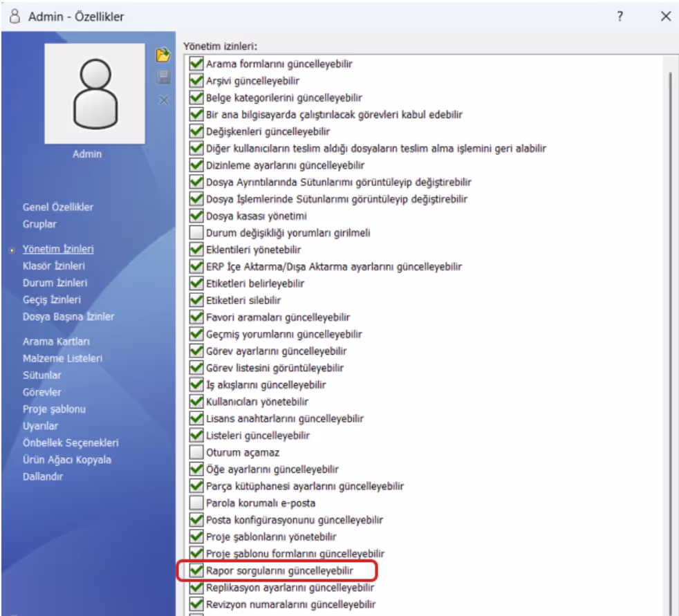Open the Görevler section

point(42,392)
